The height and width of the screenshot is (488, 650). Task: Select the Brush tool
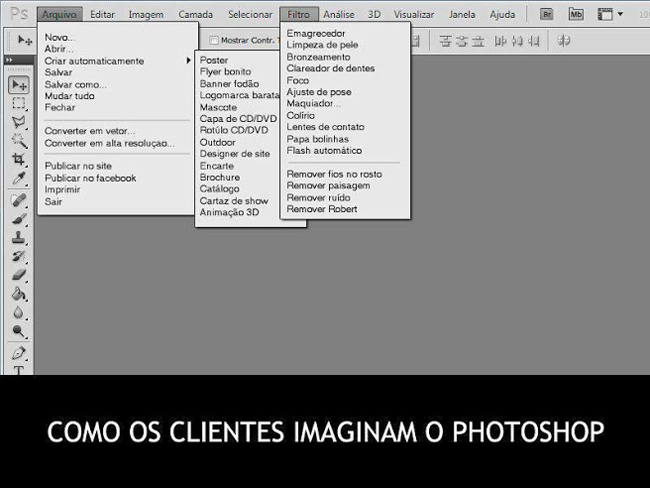19,219
